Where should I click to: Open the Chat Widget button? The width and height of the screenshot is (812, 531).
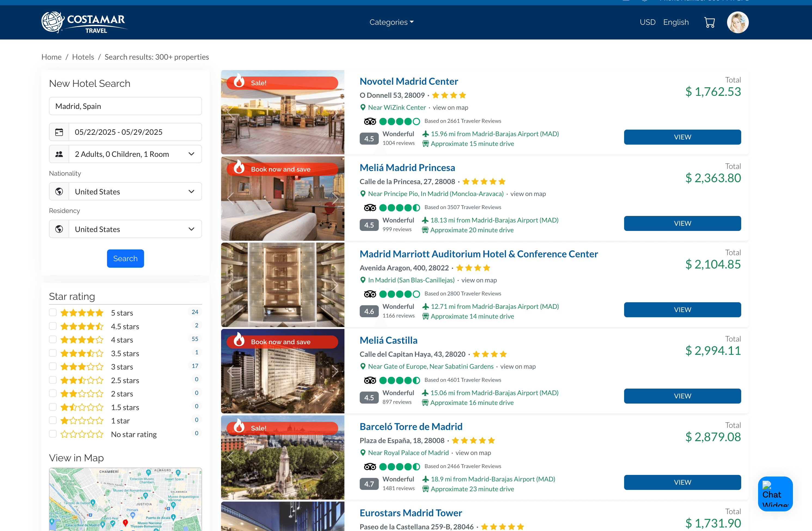coord(775,493)
